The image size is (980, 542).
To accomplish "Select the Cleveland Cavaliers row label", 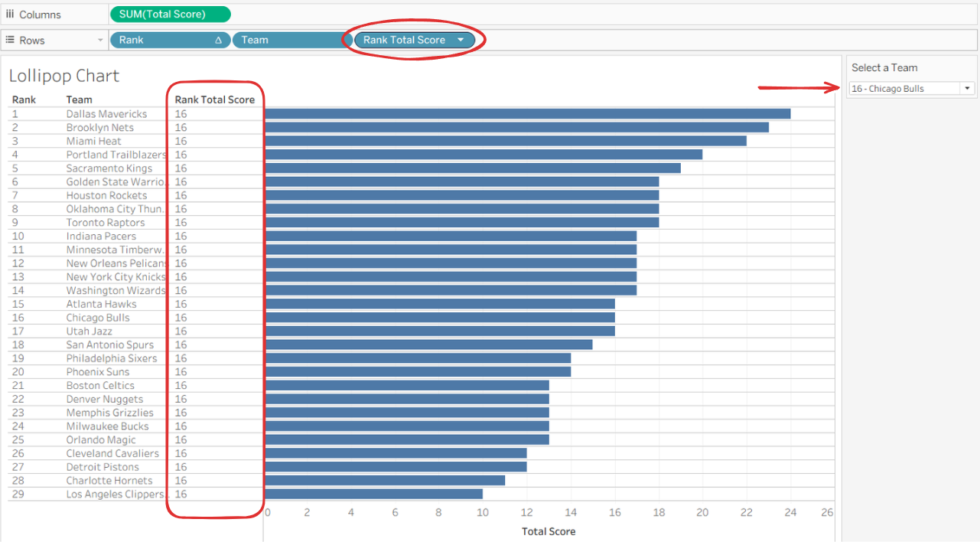I will click(x=112, y=454).
